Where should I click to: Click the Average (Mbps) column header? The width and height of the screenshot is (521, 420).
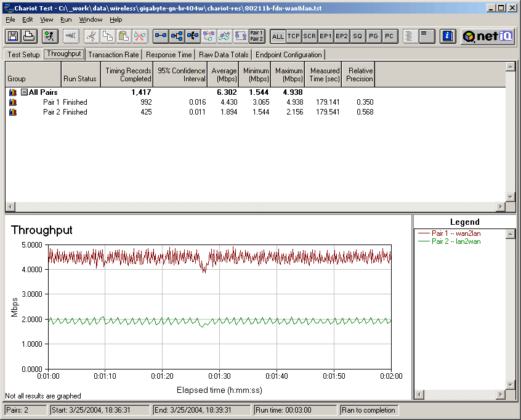point(224,75)
